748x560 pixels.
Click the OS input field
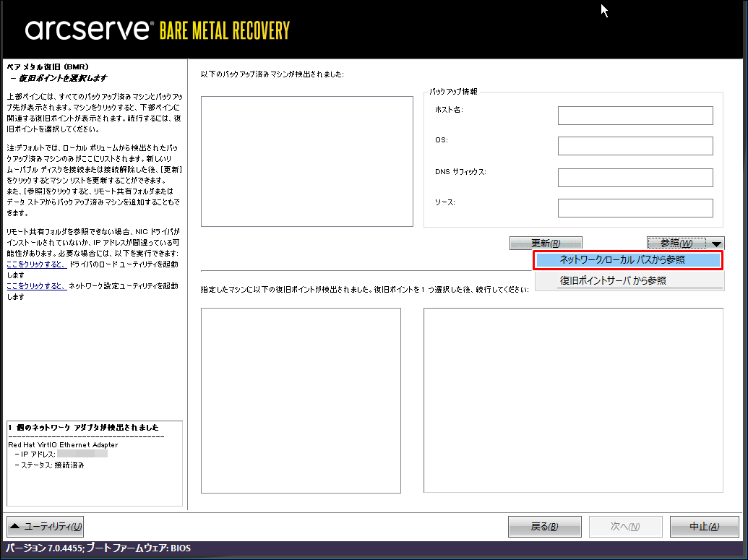[x=635, y=146]
